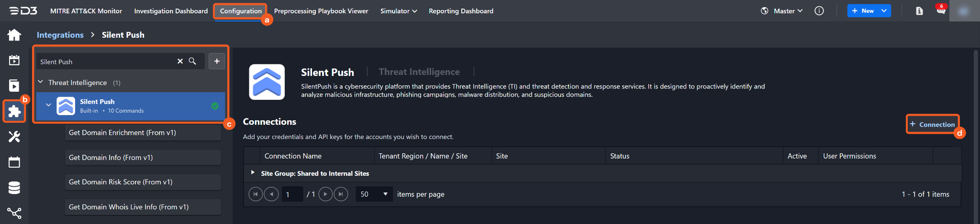Switch to the Configuration tab
The width and height of the screenshot is (980, 224).
click(241, 11)
